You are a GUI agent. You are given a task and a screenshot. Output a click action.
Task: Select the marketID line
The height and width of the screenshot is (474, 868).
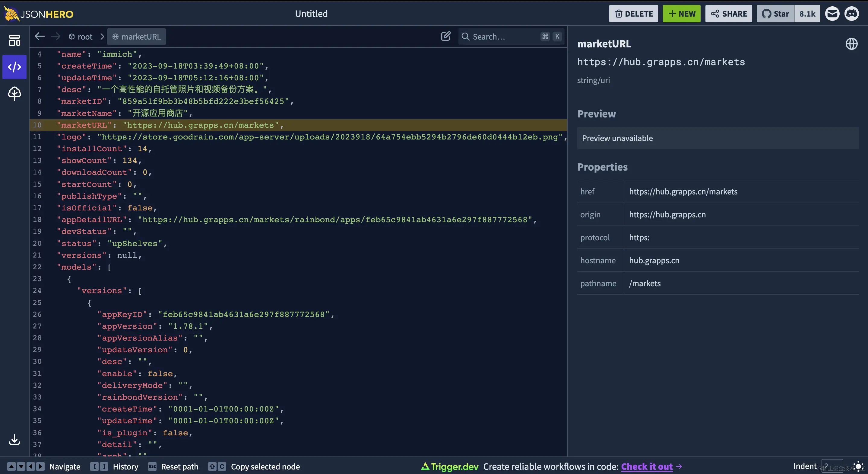(x=298, y=101)
